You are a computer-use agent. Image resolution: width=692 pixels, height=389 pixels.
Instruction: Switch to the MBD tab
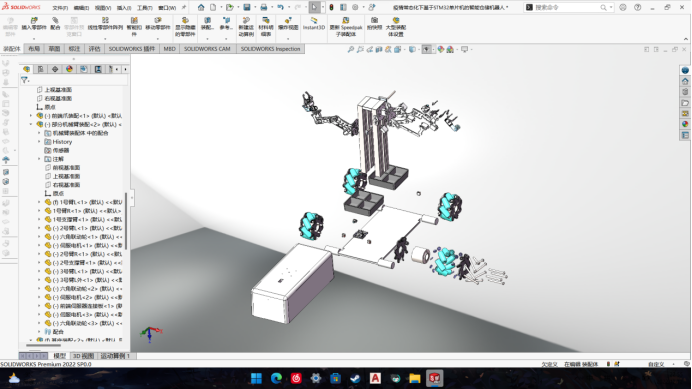click(x=169, y=49)
